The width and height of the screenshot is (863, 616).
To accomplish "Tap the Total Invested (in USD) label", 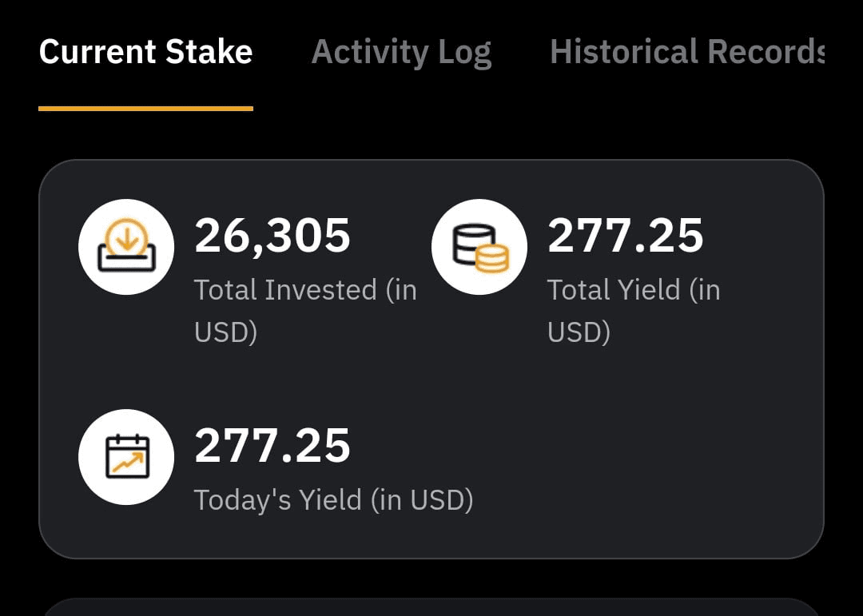I will [x=305, y=311].
